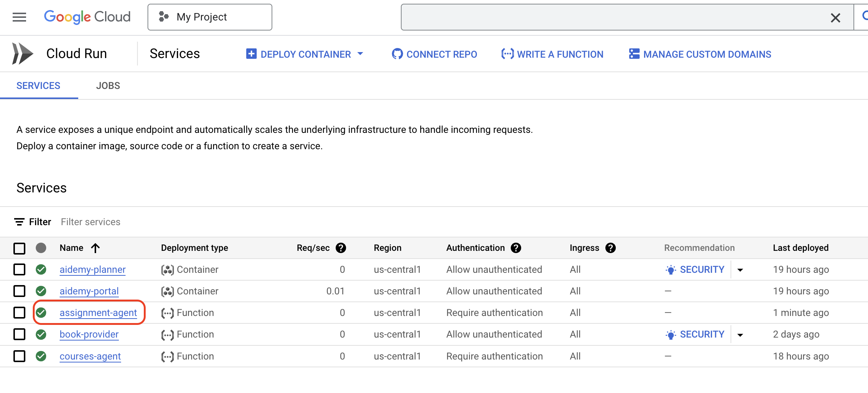
Task: Clear the search box with X icon
Action: [835, 17]
